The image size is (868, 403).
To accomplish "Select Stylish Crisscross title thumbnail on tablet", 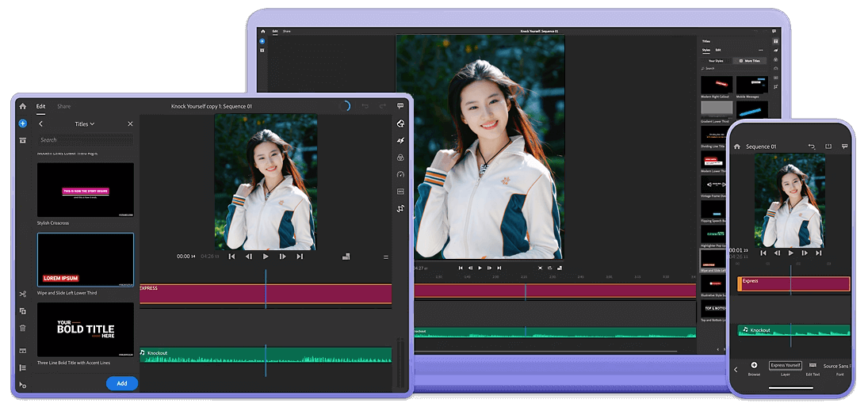I will [86, 189].
